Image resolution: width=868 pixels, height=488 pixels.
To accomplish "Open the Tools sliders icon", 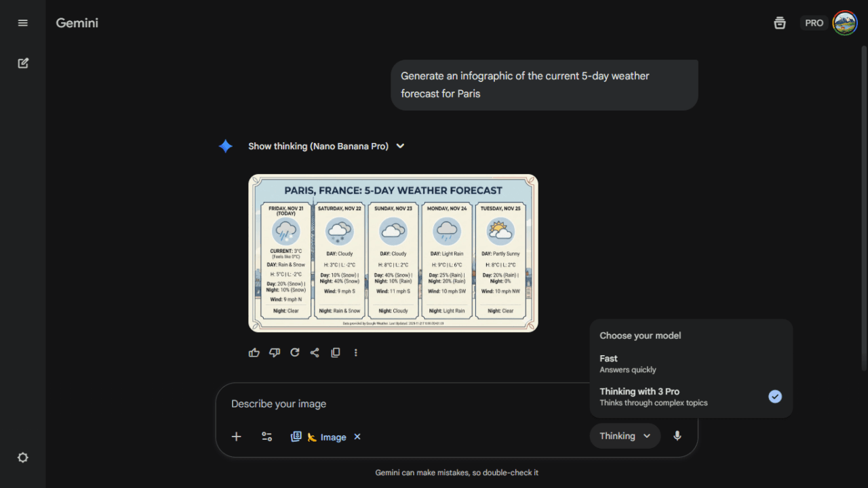I will coord(267,436).
